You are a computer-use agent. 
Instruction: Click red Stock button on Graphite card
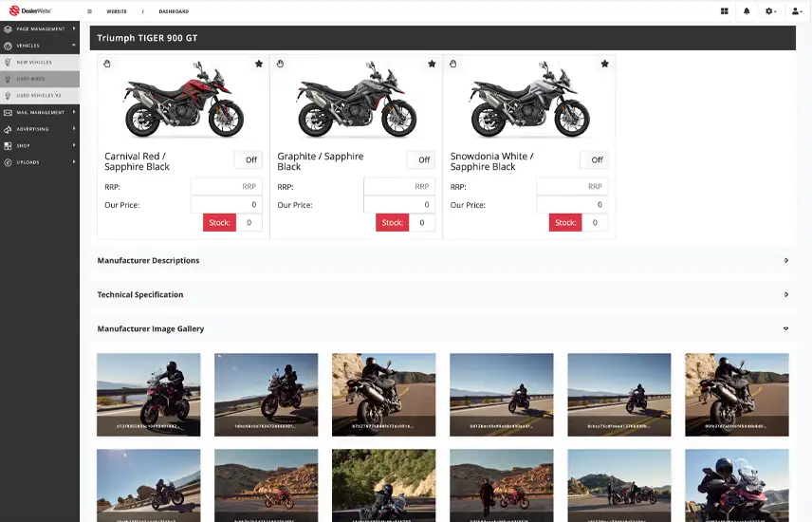pos(393,222)
